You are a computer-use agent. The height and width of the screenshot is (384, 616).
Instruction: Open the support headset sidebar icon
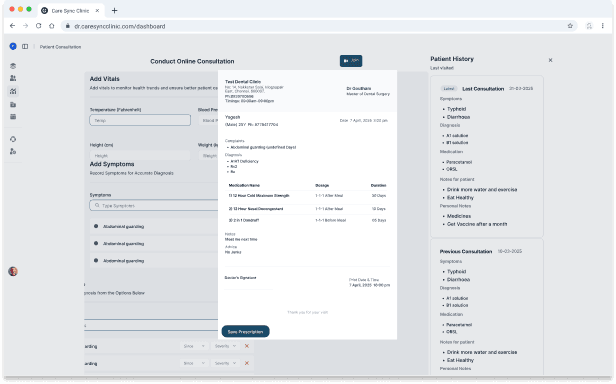pos(13,139)
